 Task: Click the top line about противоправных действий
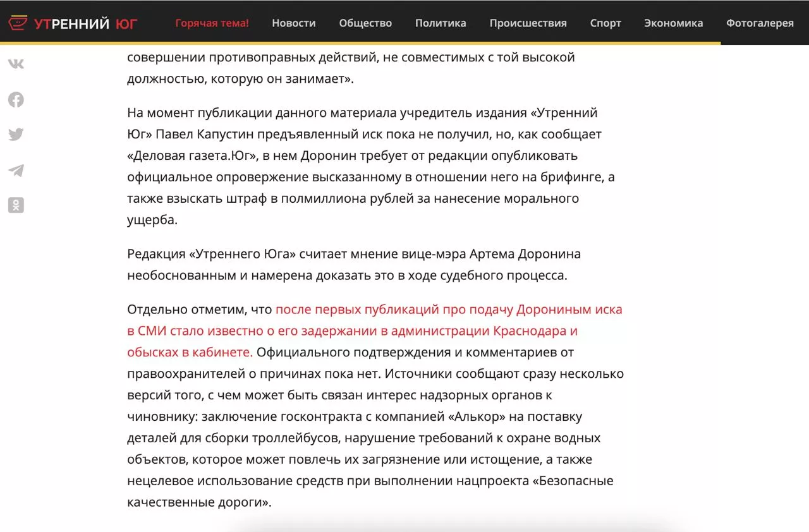click(351, 57)
